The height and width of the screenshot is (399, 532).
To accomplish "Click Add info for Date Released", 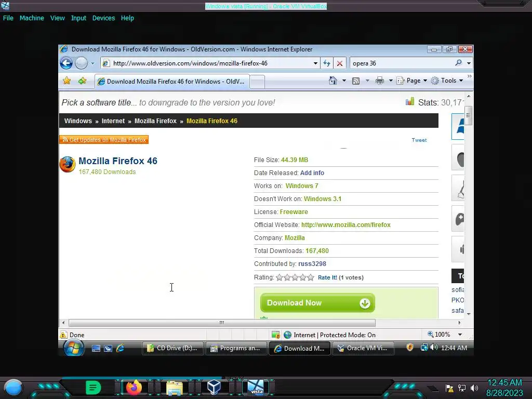I will coord(312,172).
